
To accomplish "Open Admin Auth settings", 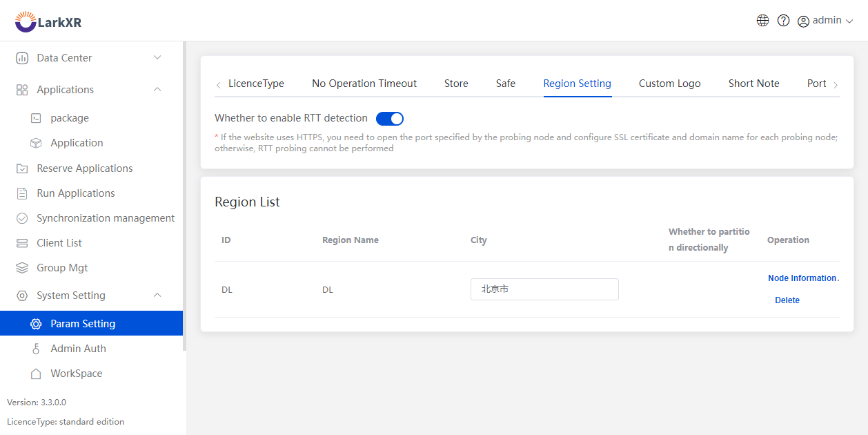I will [x=78, y=349].
